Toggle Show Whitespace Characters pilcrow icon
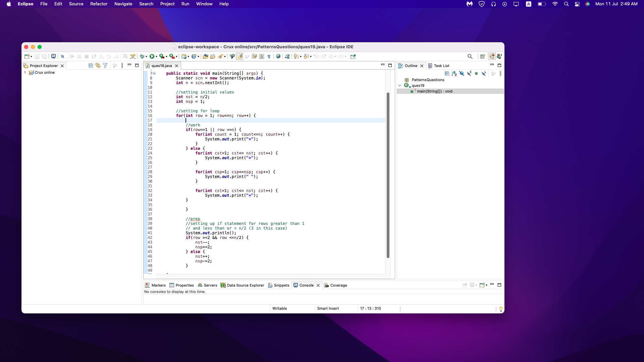Viewport: 644px width, 362px height. pos(269,56)
